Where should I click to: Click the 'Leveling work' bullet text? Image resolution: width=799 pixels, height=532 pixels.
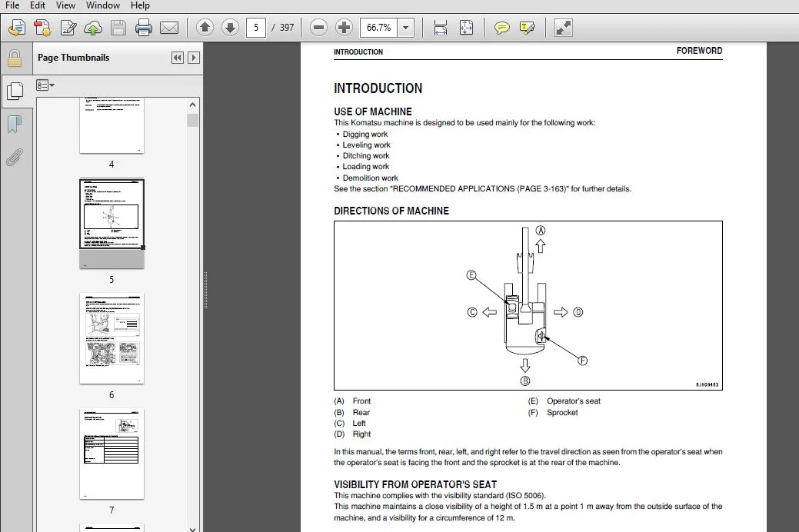pos(366,145)
